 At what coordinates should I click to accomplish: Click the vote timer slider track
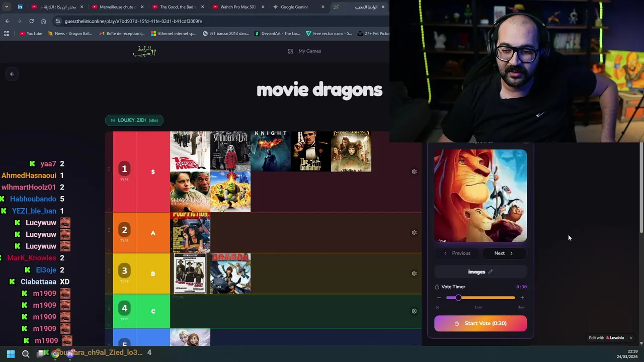(480, 298)
